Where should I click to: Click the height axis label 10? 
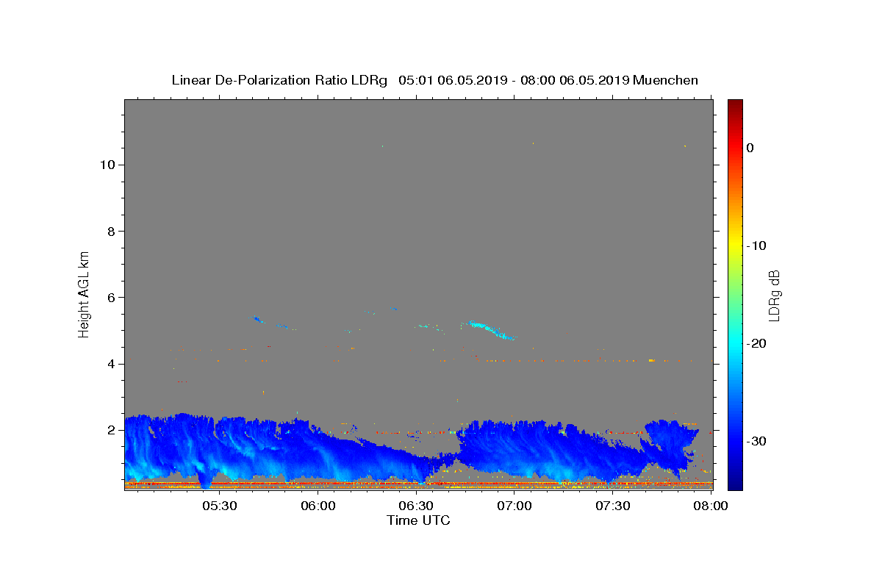pos(107,165)
